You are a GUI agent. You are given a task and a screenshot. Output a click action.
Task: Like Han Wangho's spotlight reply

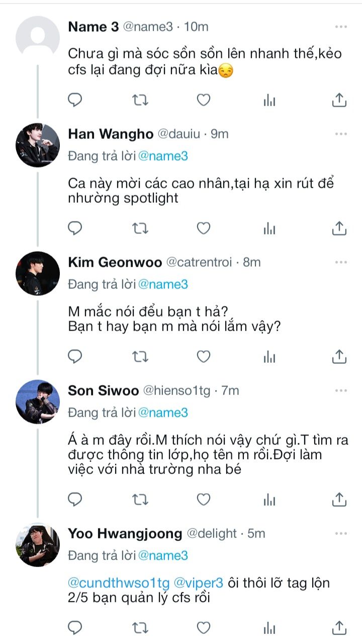(203, 228)
